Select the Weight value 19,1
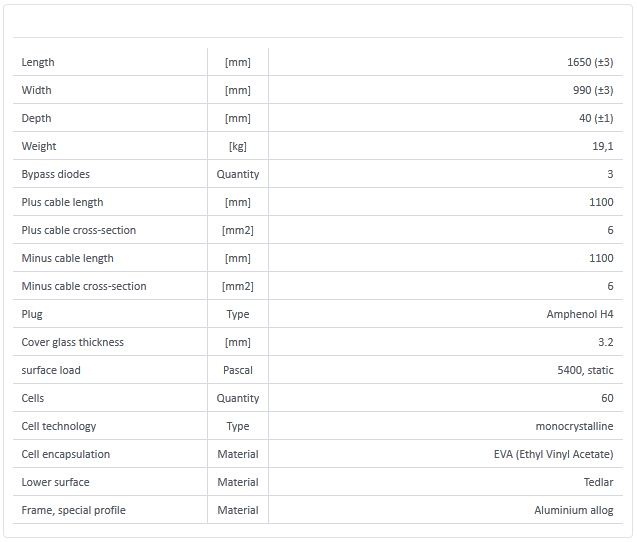Viewport: 637px width, 542px height. click(x=603, y=146)
